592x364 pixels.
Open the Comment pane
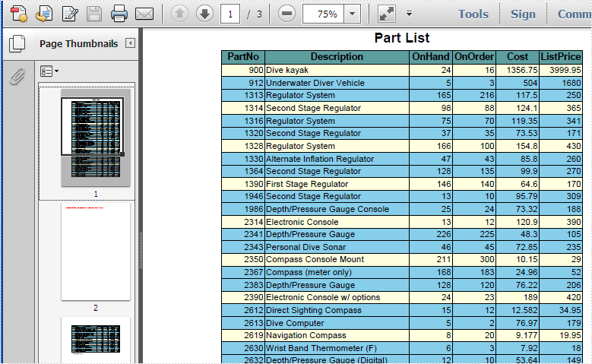point(575,14)
